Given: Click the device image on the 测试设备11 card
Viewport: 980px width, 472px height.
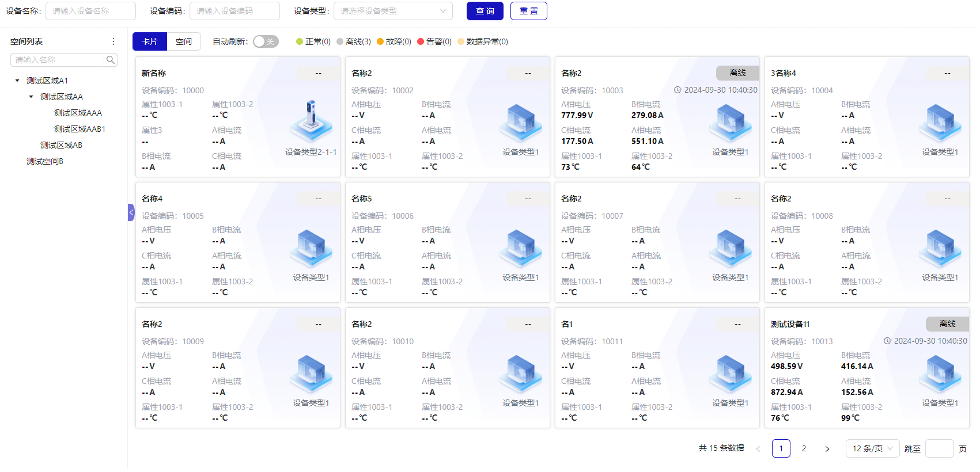Looking at the screenshot, I should (940, 374).
